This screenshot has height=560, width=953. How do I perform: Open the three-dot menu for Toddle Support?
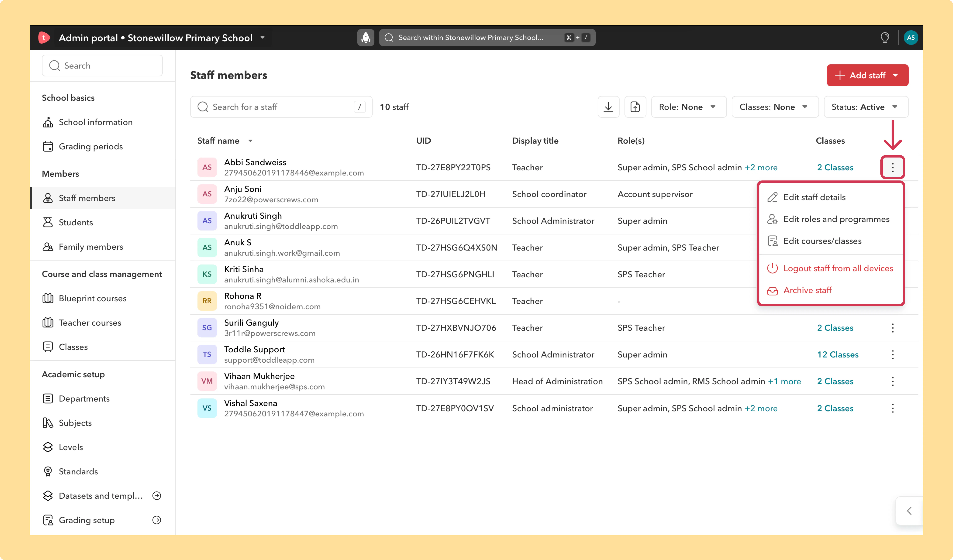coord(893,355)
